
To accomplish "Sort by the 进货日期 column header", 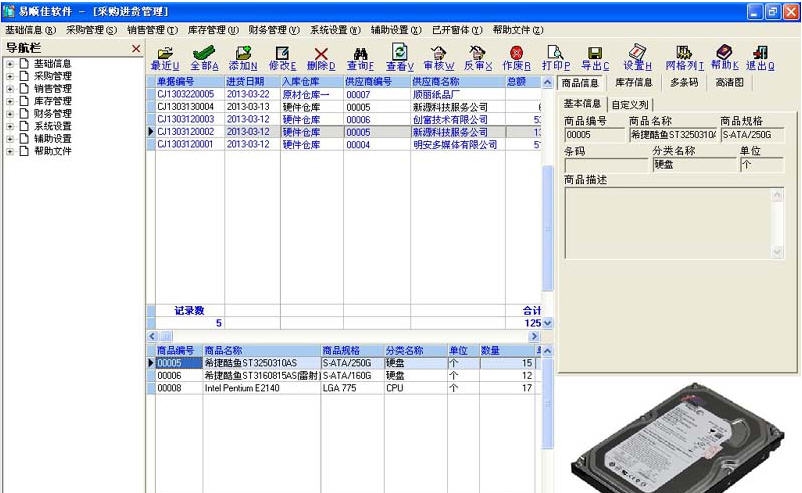I will click(x=253, y=82).
